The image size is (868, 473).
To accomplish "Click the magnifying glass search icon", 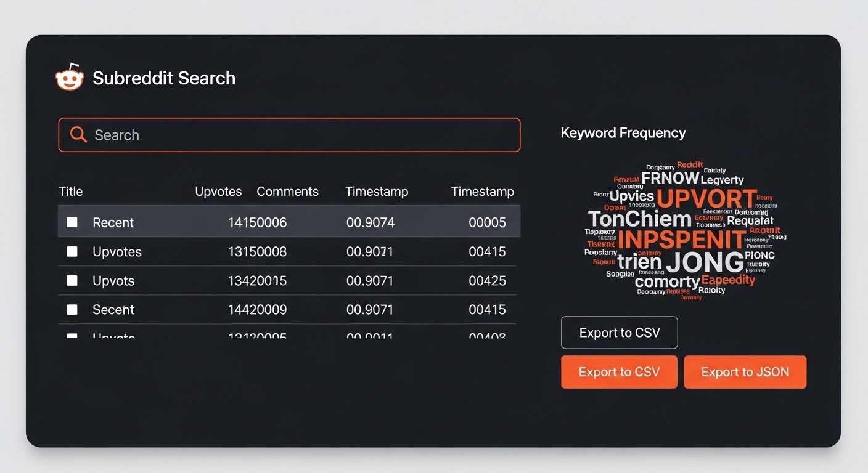I will 78,134.
